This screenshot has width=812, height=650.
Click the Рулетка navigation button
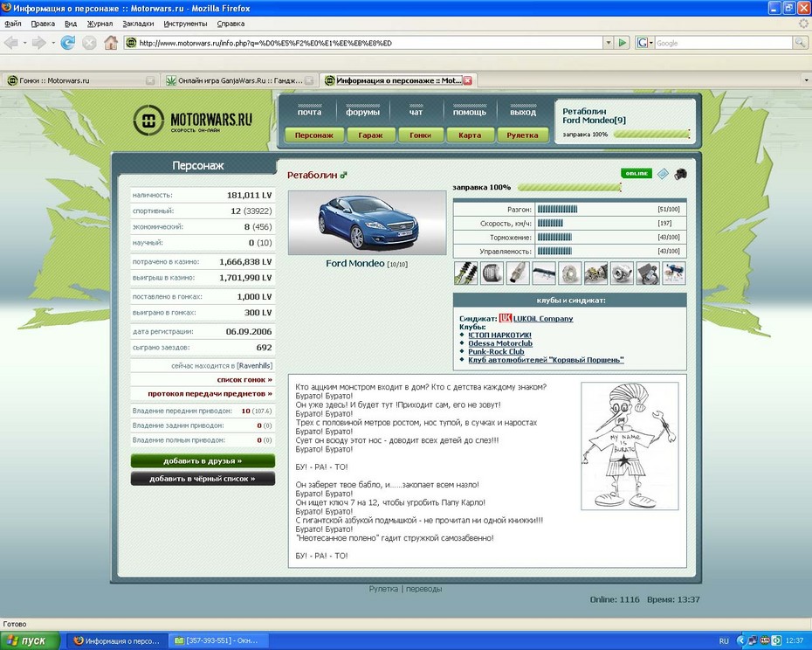pos(522,135)
